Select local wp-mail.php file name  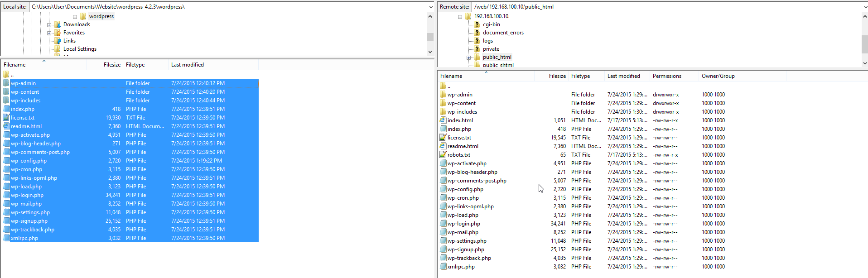(x=26, y=204)
